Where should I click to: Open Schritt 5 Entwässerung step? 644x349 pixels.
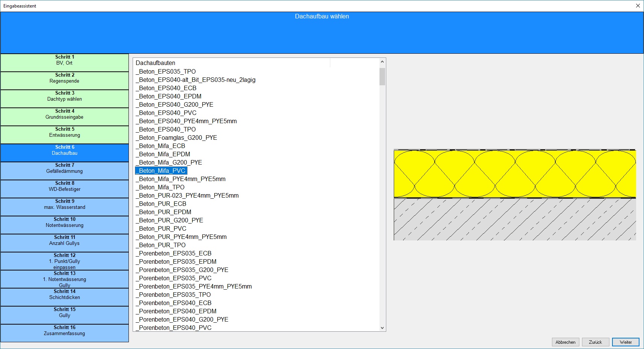tap(65, 134)
